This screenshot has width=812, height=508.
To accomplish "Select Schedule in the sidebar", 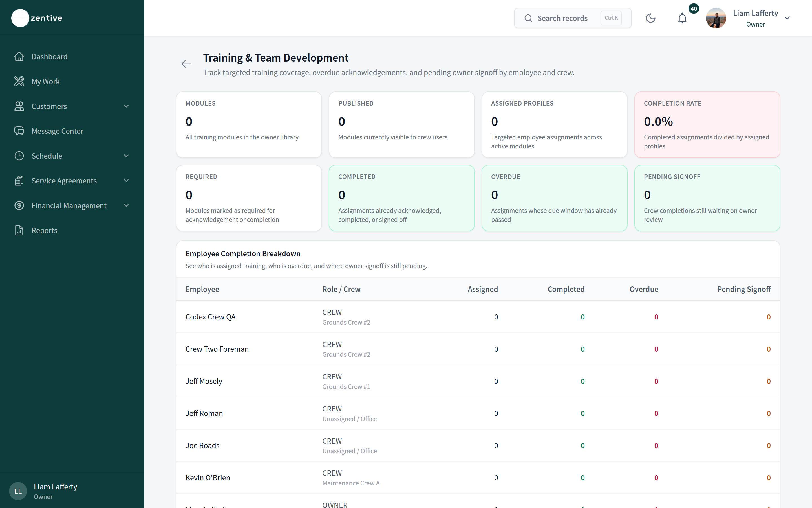I will pyautogui.click(x=72, y=156).
